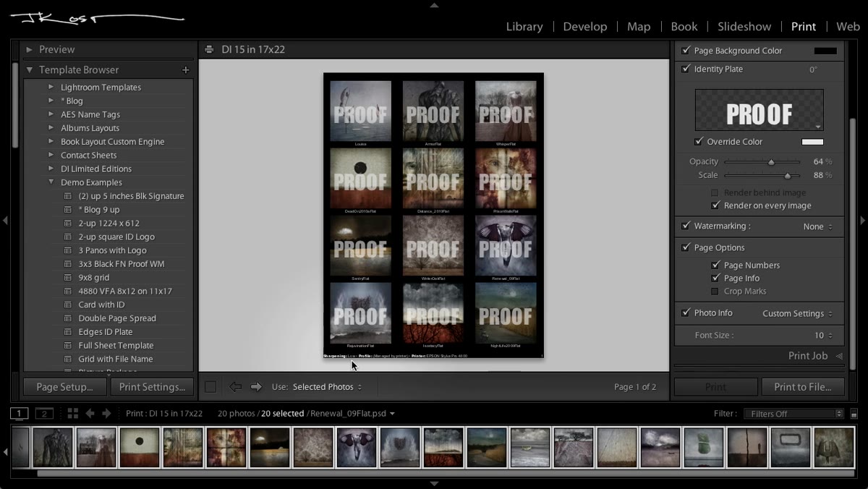This screenshot has height=489, width=868.
Task: Toggle the filter switch beside Filters Off
Action: pyautogui.click(x=855, y=414)
